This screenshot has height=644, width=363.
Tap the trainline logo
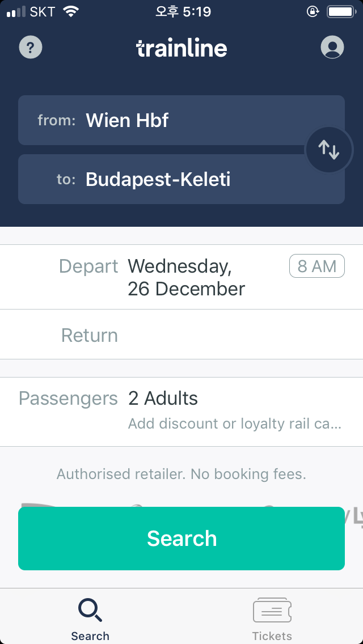(x=181, y=48)
